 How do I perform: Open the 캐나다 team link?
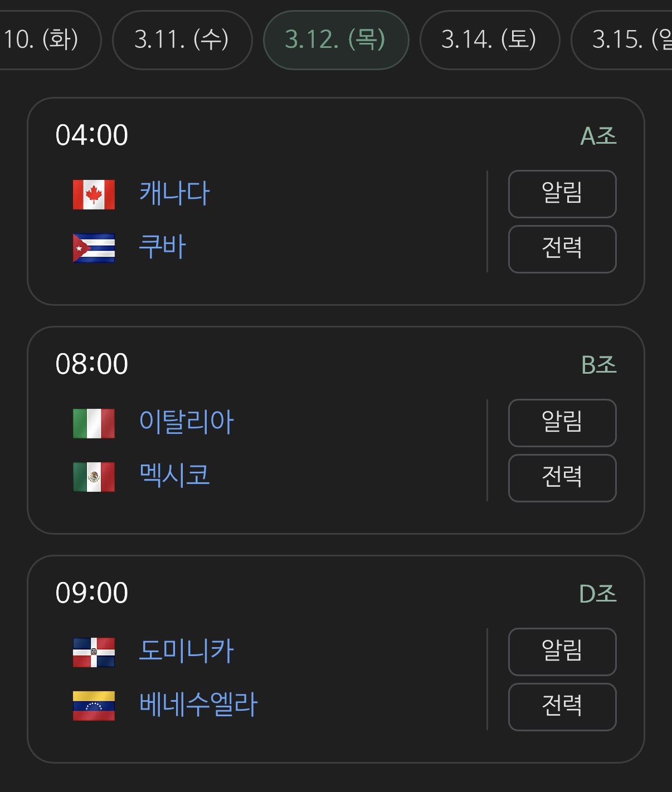point(174,193)
